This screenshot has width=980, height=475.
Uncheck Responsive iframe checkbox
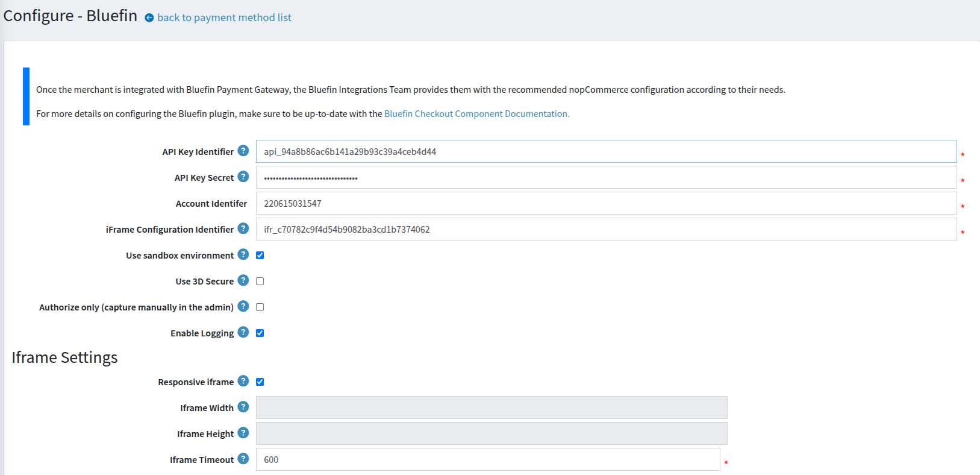tap(260, 382)
